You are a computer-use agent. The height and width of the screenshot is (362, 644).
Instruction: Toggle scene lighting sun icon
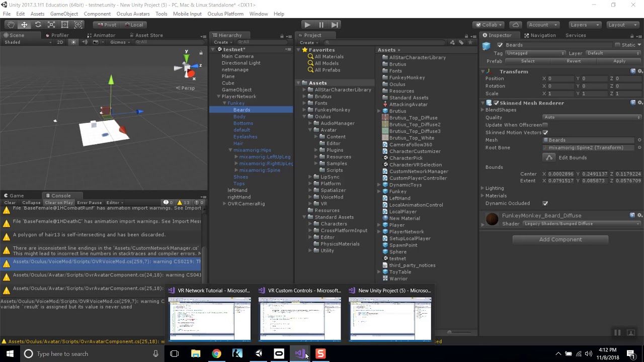click(x=73, y=42)
